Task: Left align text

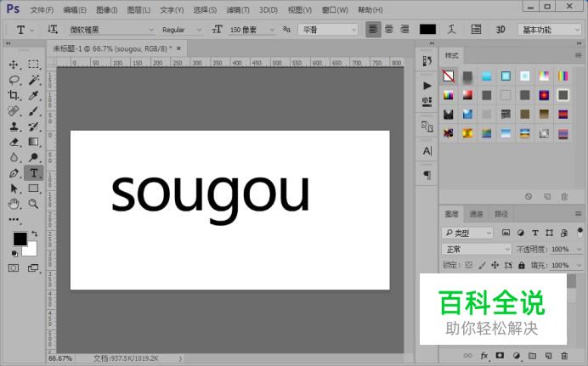Action: 373,29
